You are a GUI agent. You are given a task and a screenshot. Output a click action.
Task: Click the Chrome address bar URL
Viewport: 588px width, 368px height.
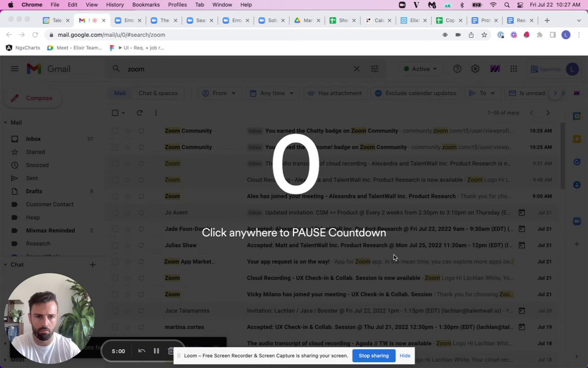click(111, 35)
